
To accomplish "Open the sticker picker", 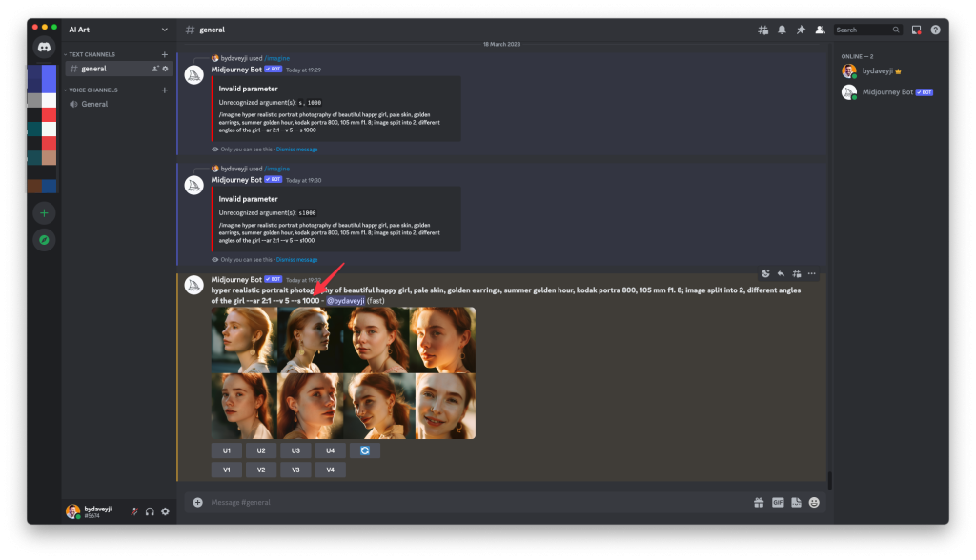I will coord(796,502).
